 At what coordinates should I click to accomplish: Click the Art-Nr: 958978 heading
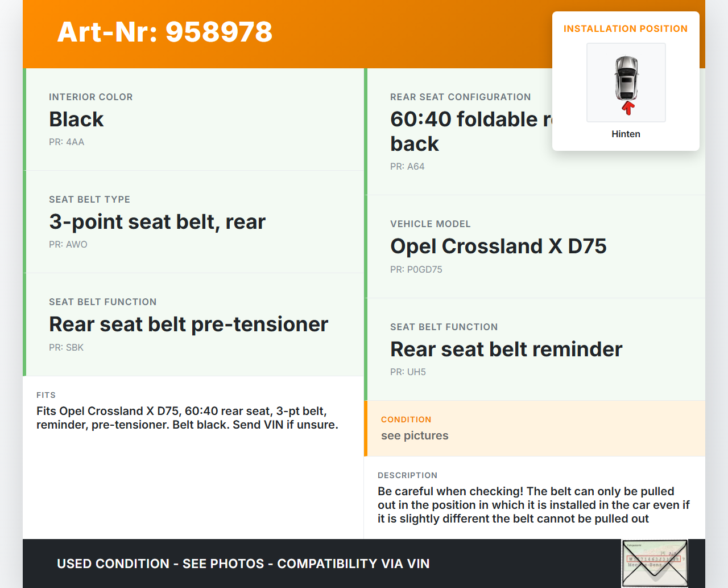[165, 32]
